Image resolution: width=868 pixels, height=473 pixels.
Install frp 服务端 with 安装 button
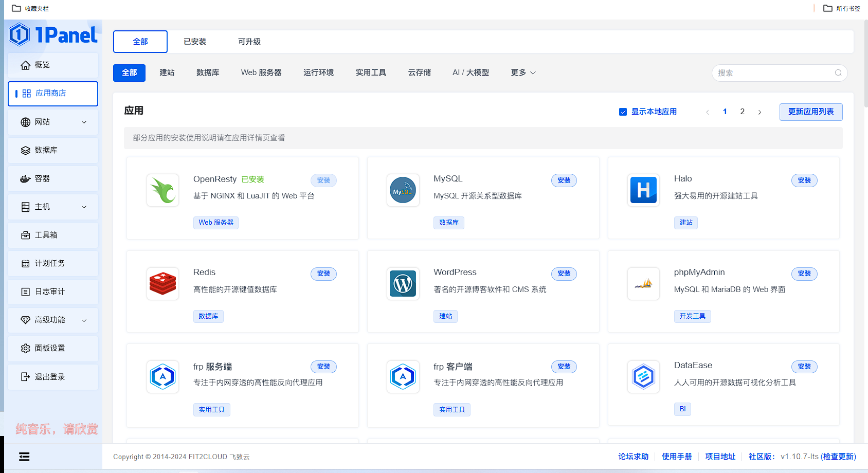tap(323, 367)
